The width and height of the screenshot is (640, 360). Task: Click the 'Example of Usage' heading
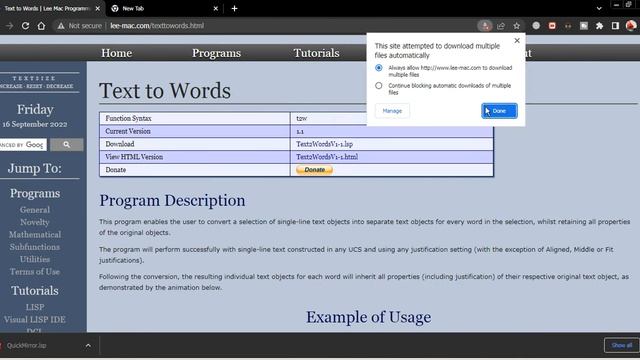coord(369,317)
